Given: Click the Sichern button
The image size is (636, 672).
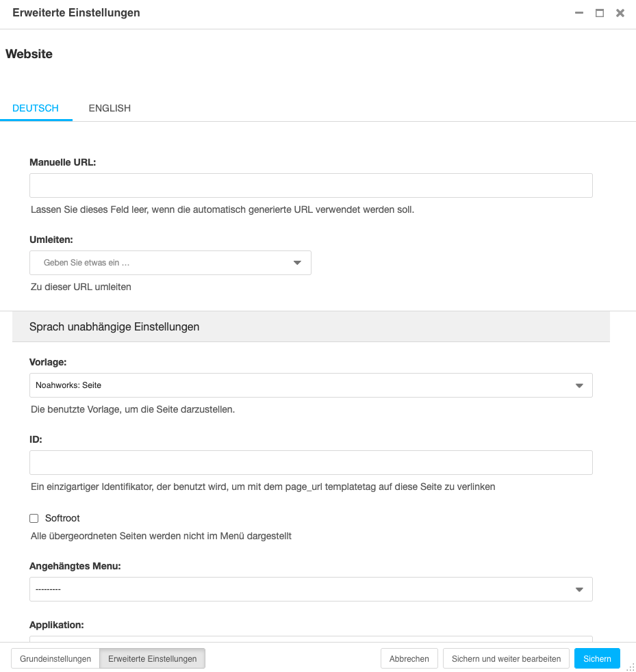Looking at the screenshot, I should coord(596,658).
